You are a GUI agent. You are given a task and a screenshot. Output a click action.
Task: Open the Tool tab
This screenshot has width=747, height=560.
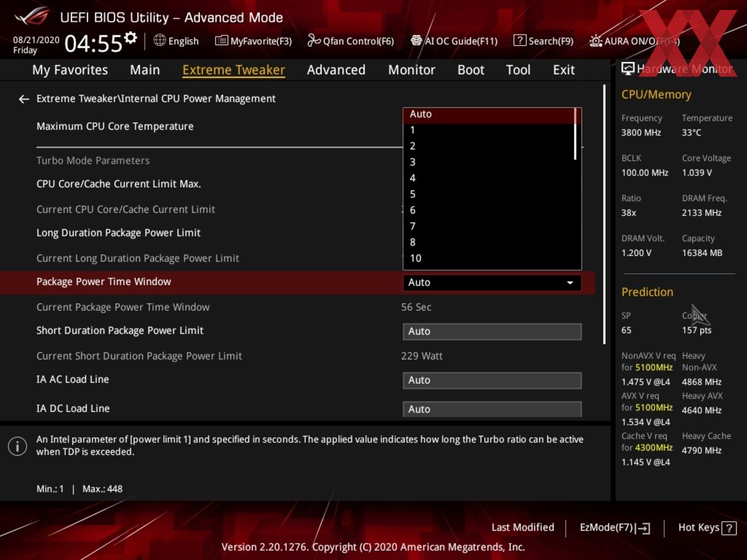pyautogui.click(x=518, y=70)
